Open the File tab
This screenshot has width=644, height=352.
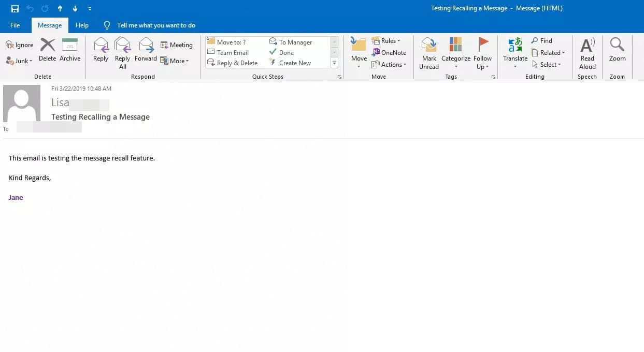15,25
